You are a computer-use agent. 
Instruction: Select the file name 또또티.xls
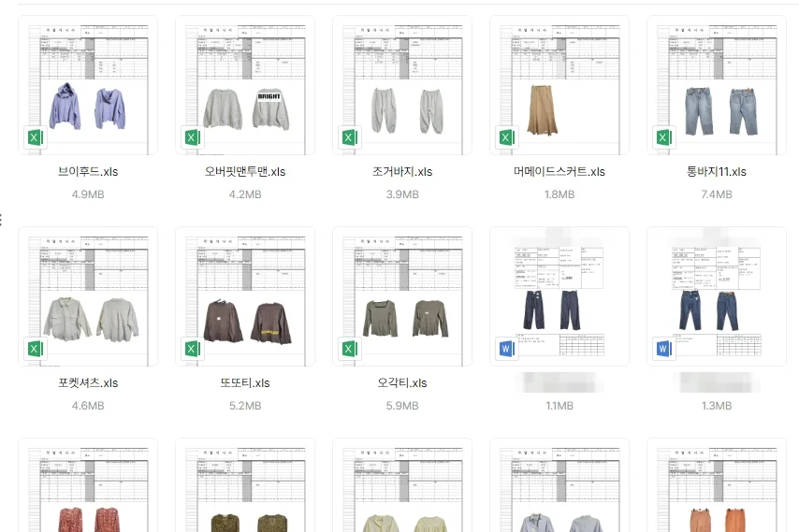[245, 382]
